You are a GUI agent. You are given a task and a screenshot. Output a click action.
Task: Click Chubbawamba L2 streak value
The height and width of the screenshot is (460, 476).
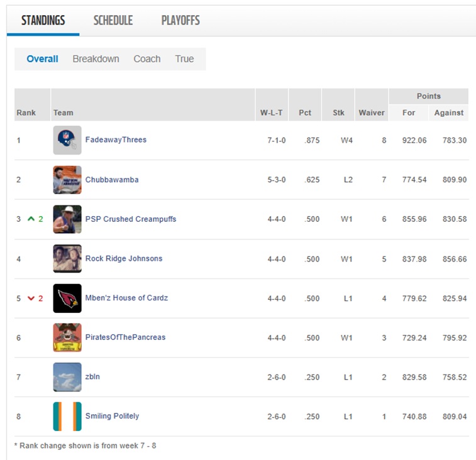point(348,180)
